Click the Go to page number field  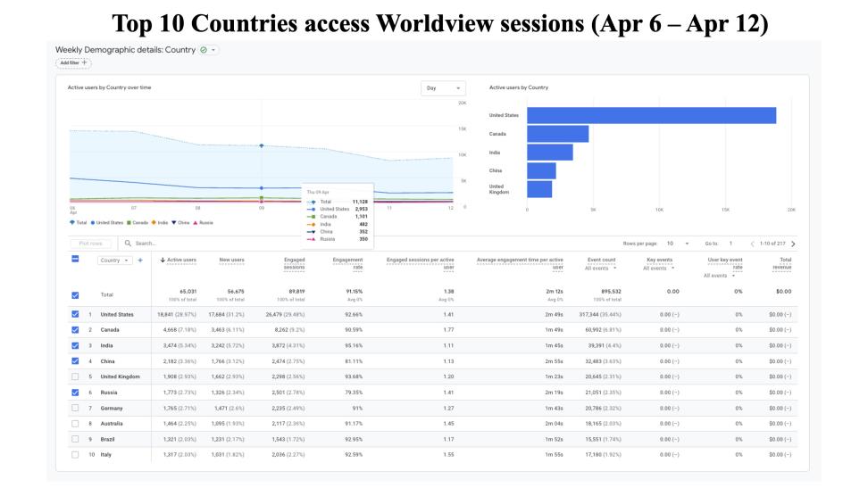point(730,244)
